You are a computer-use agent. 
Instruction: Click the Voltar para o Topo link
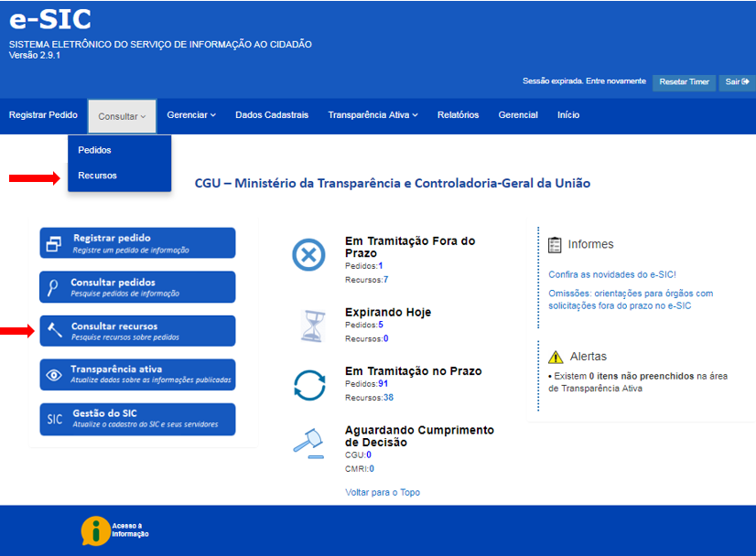click(382, 492)
